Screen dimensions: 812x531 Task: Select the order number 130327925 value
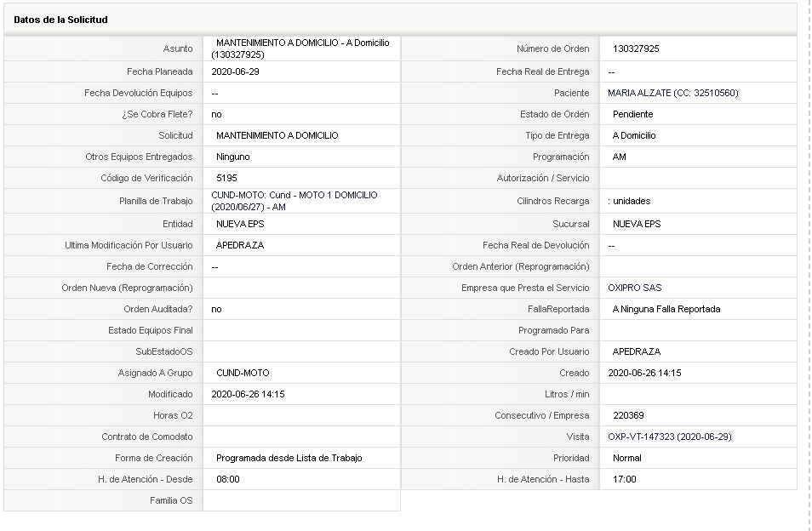coord(636,49)
